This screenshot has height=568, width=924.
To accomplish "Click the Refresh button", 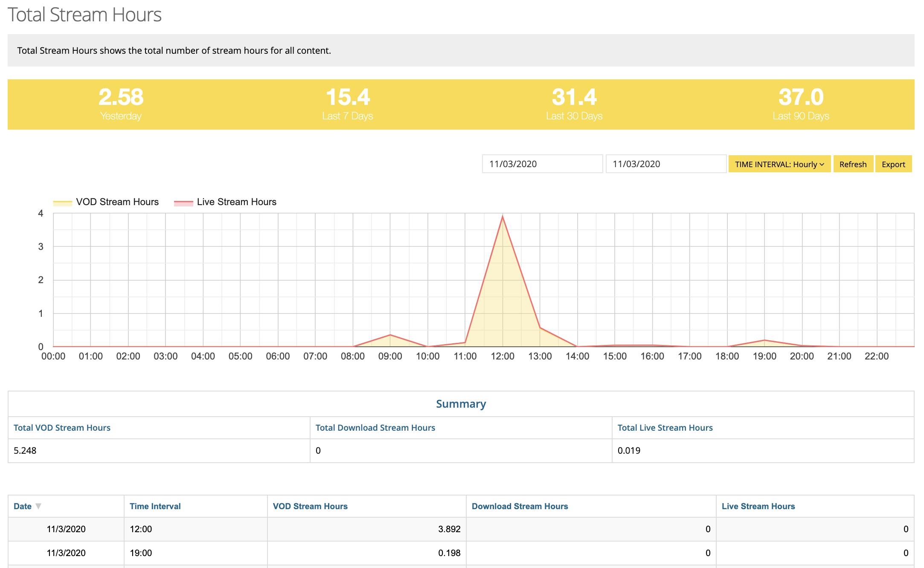I will click(853, 164).
